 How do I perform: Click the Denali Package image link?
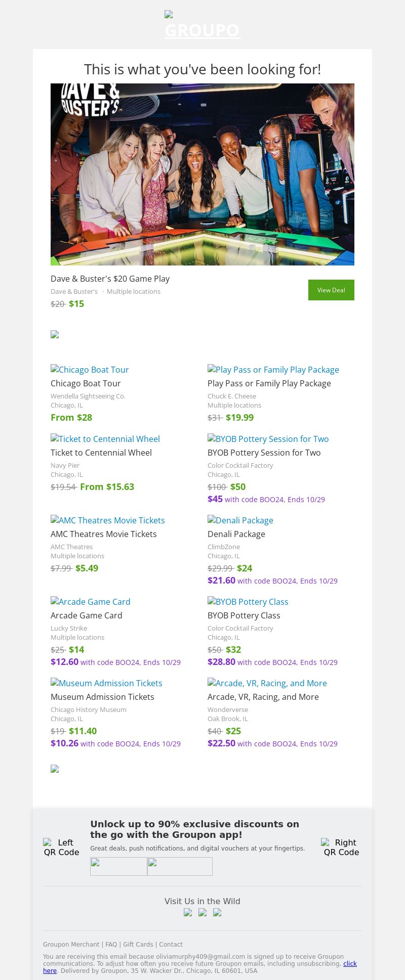[x=240, y=520]
